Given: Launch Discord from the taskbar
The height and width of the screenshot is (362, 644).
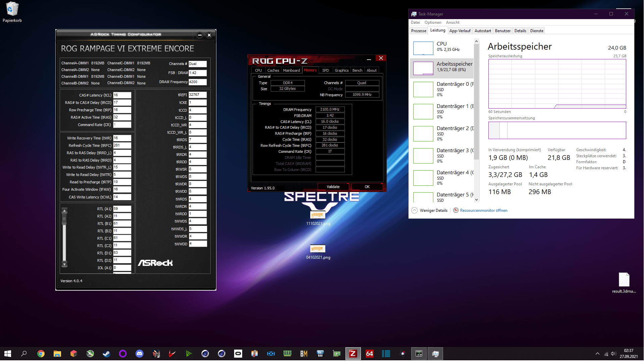Looking at the screenshot, I should 140,354.
